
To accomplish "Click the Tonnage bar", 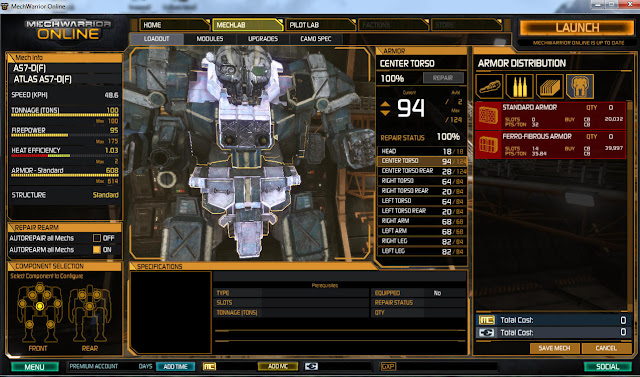I will click(x=65, y=115).
